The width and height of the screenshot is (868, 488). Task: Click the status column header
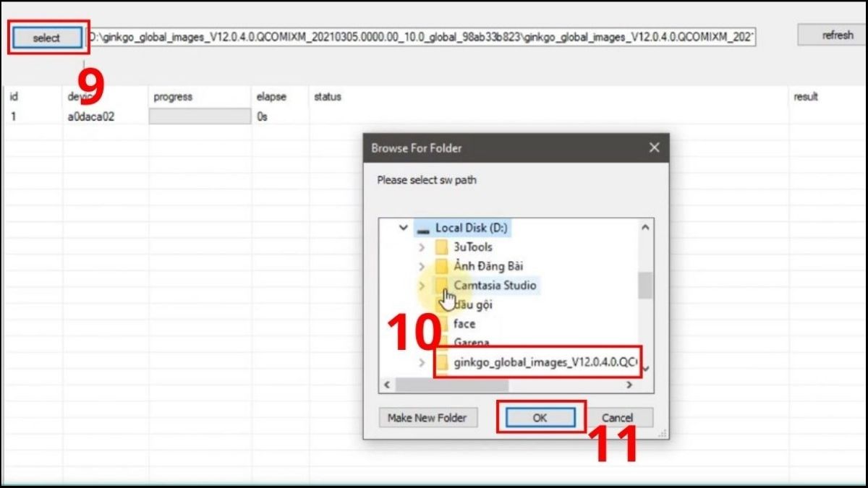[327, 97]
